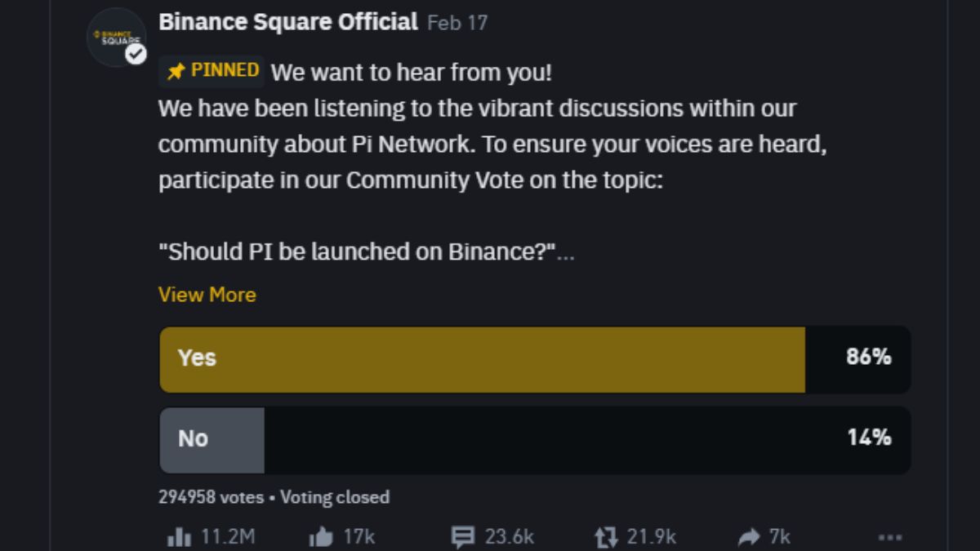Share post with the arrow icon
Image resolution: width=980 pixels, height=551 pixels.
point(749,536)
